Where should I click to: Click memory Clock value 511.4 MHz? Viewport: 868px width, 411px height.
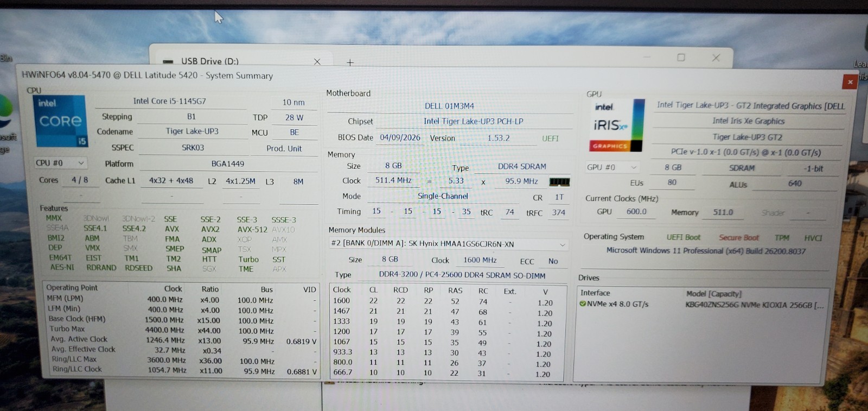click(393, 180)
